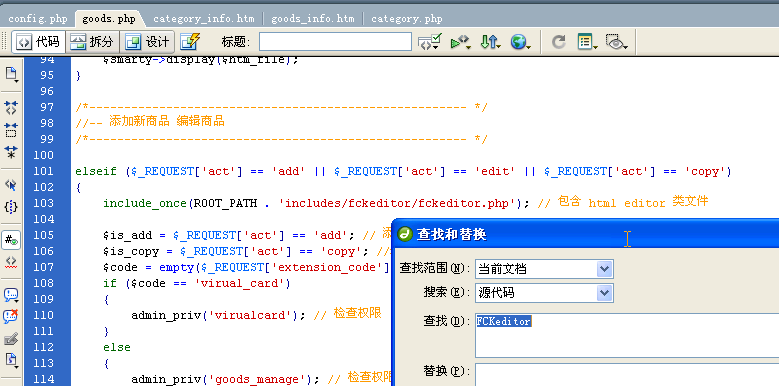The image size is (779, 386).
Task: Open the View Options menu icon
Action: (587, 42)
